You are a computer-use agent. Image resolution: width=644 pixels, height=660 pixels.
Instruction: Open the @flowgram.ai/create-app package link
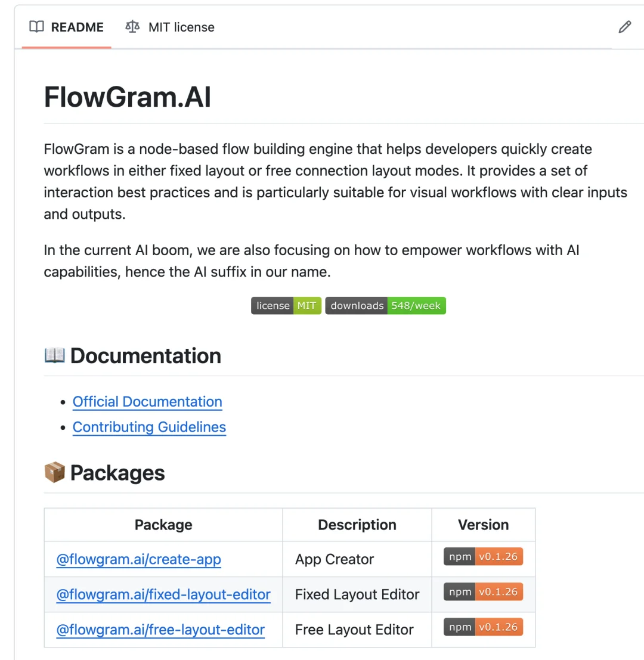click(x=138, y=559)
